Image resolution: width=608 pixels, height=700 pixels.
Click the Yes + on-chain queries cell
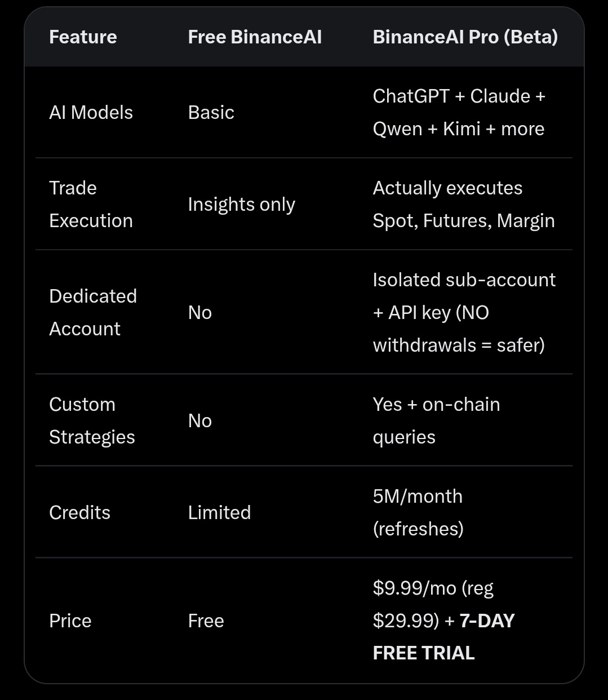pos(436,420)
